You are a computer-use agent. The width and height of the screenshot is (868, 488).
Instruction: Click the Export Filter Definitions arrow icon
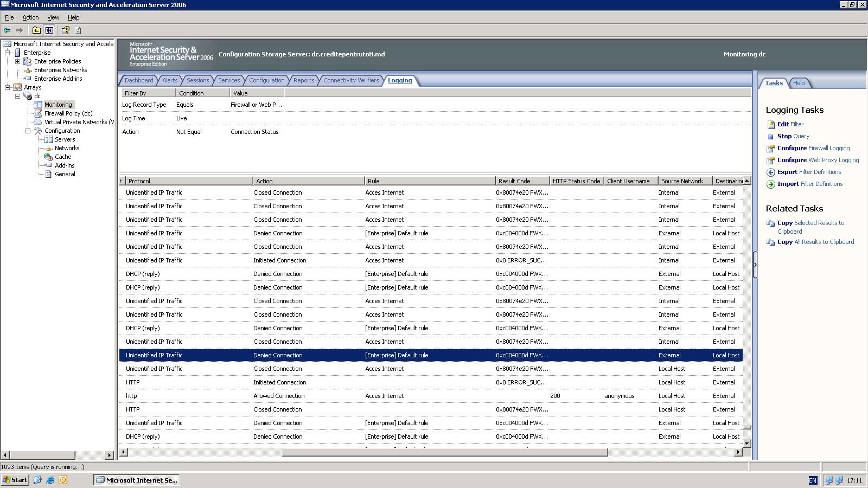coord(770,172)
